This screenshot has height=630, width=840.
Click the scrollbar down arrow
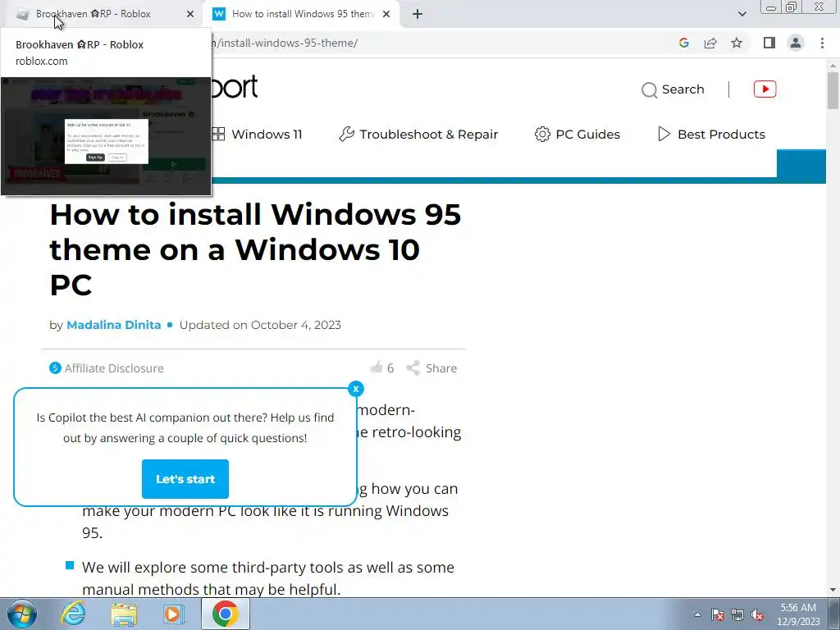(x=833, y=590)
